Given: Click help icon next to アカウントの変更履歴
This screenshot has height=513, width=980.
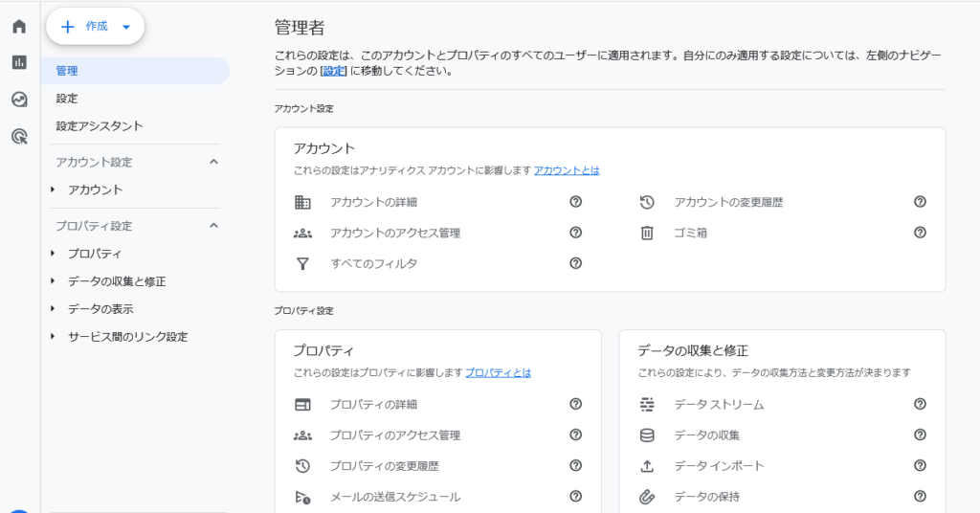Looking at the screenshot, I should 920,202.
